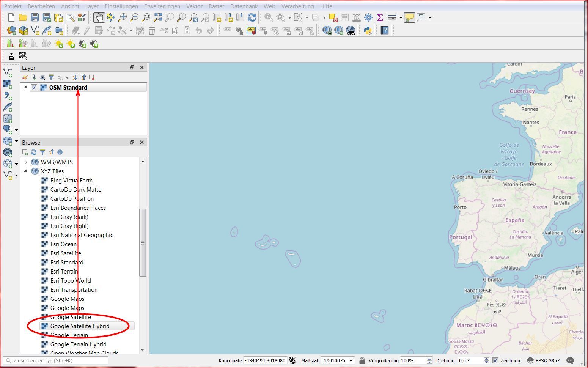Open the statistical summary sigma tool
Viewport: 588px width, 368px height.
[x=380, y=17]
